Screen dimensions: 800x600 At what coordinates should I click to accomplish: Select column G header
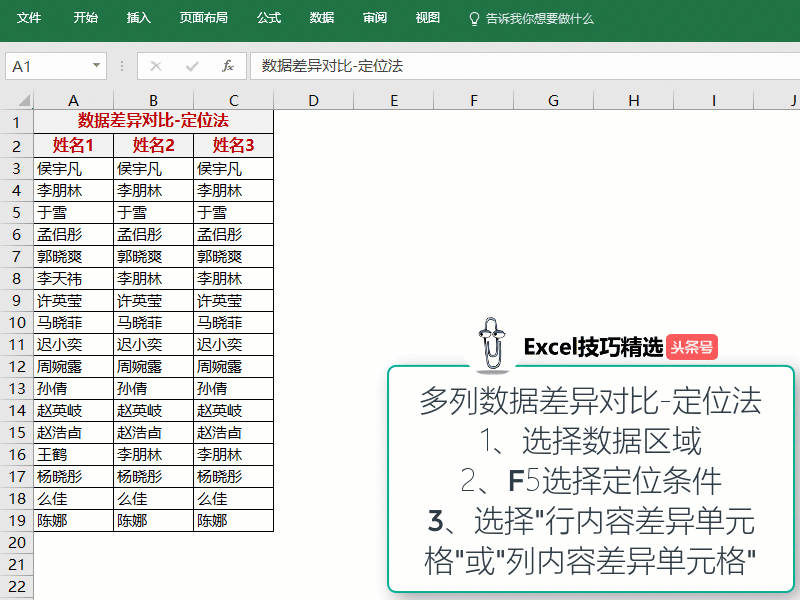[554, 100]
